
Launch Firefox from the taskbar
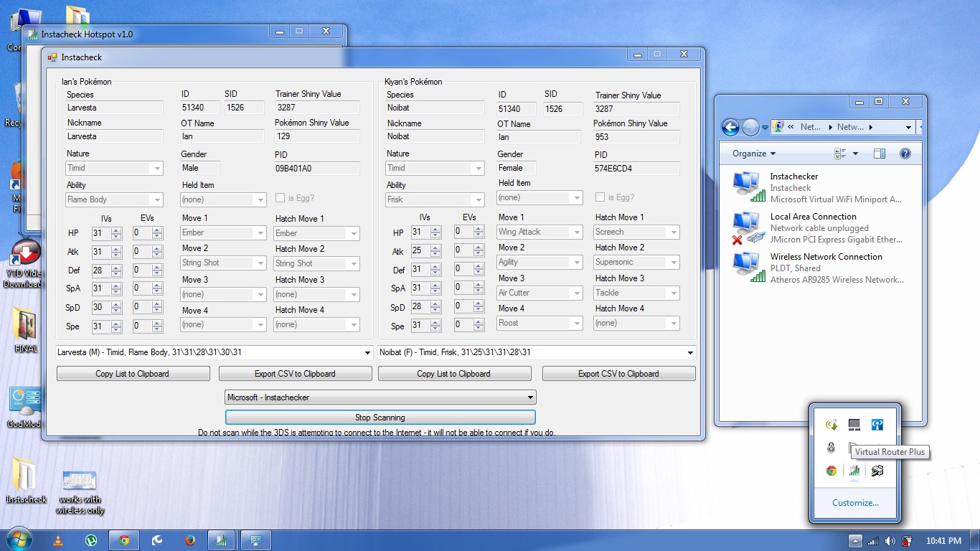189,540
